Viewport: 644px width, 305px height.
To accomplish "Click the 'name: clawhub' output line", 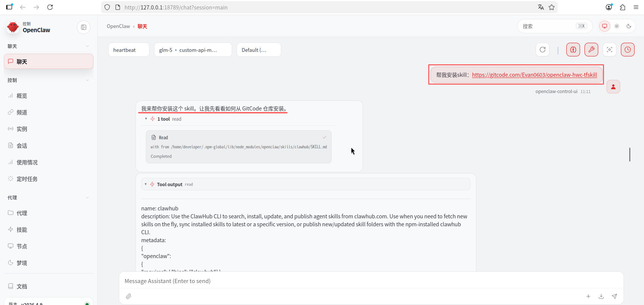I will coord(160,209).
